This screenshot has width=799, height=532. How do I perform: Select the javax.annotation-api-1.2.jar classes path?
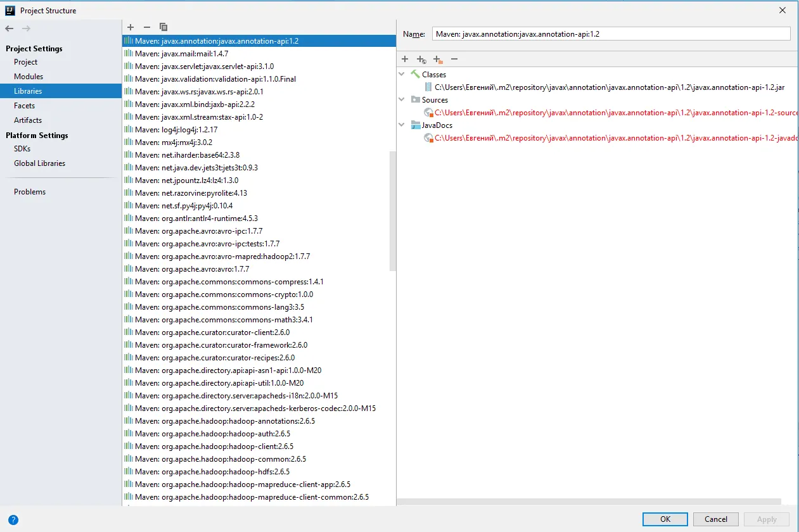click(610, 87)
